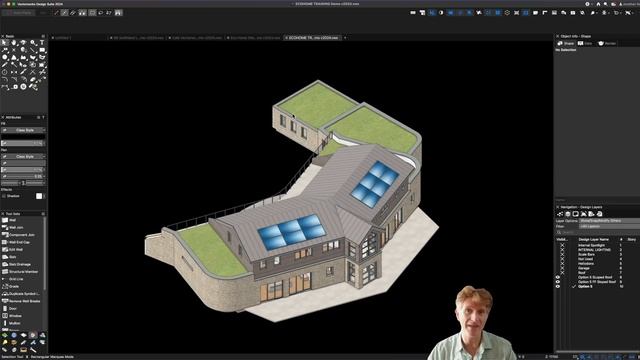Image resolution: width=640 pixels, height=360 pixels.
Task: Open Design Layers in Navigation palette
Action: click(x=568, y=214)
